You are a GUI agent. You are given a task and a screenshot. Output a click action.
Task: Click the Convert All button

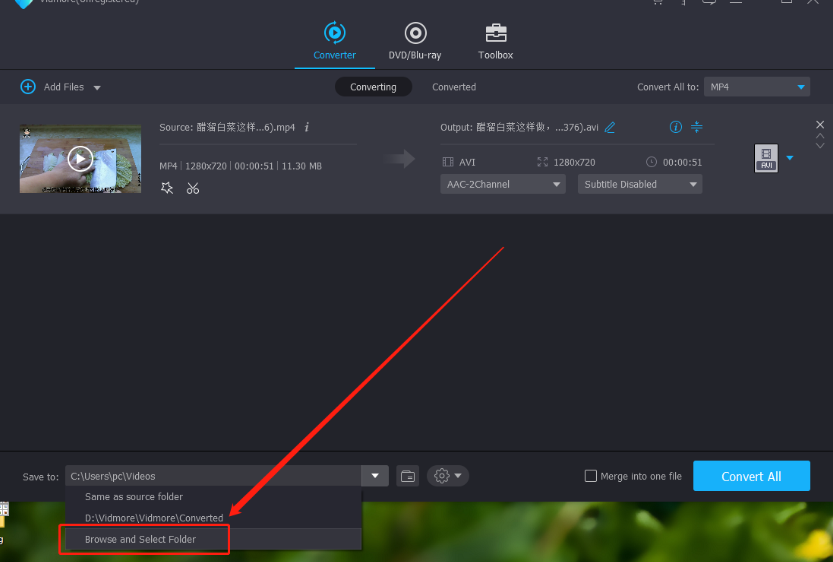pyautogui.click(x=751, y=476)
